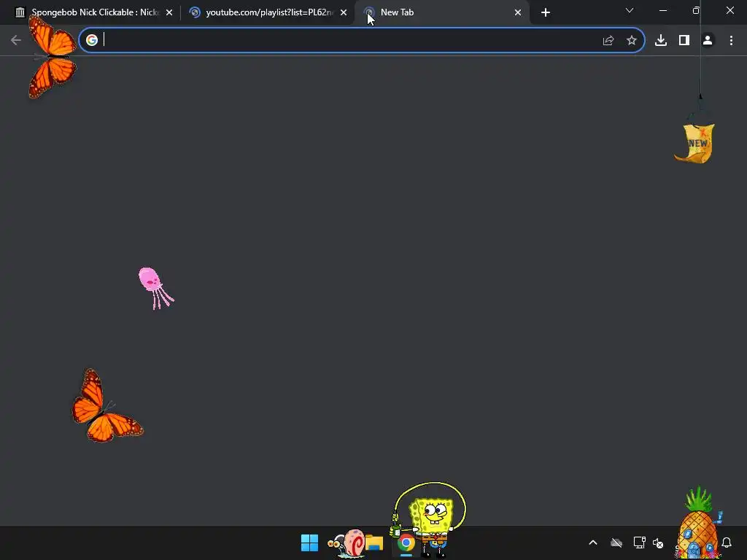
Task: Go back with the browser back arrow
Action: pos(16,41)
